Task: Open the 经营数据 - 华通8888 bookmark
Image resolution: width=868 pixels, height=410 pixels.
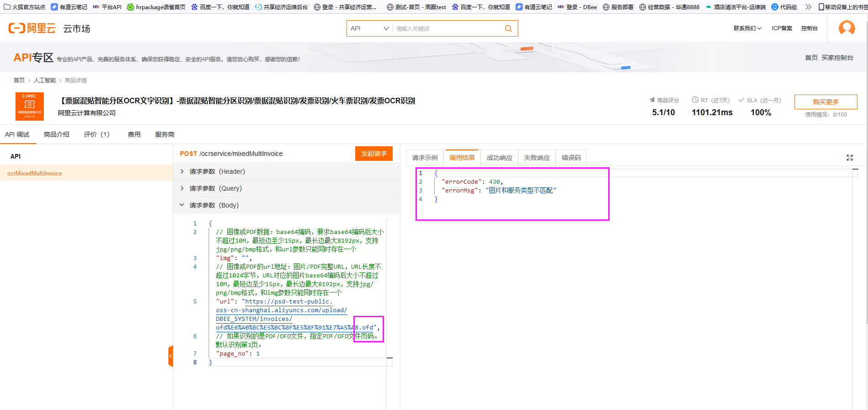Action: pos(669,7)
